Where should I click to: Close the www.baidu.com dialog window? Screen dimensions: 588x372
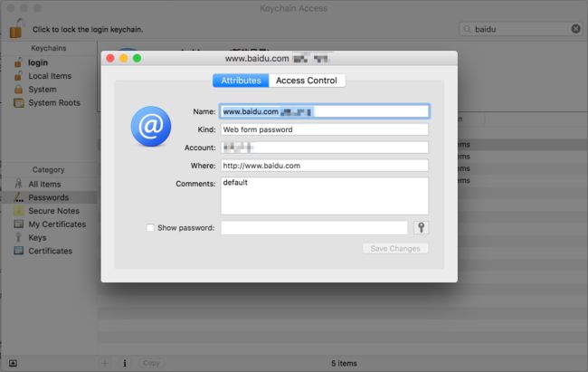pos(110,58)
